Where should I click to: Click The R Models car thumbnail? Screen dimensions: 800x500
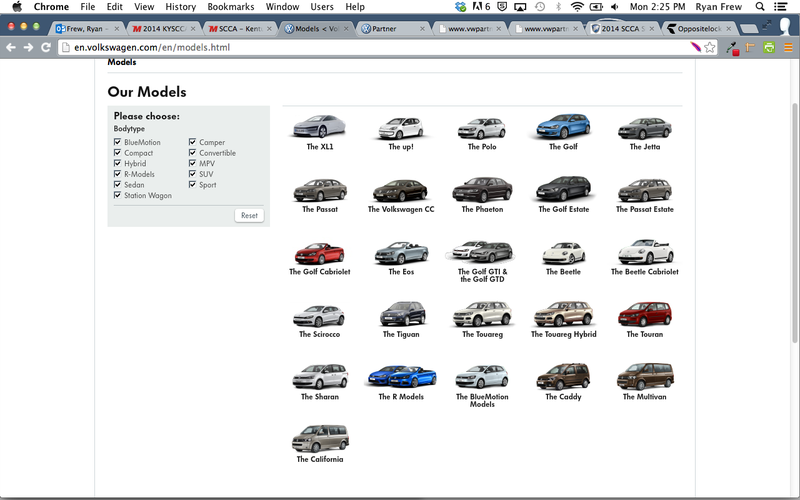click(402, 377)
